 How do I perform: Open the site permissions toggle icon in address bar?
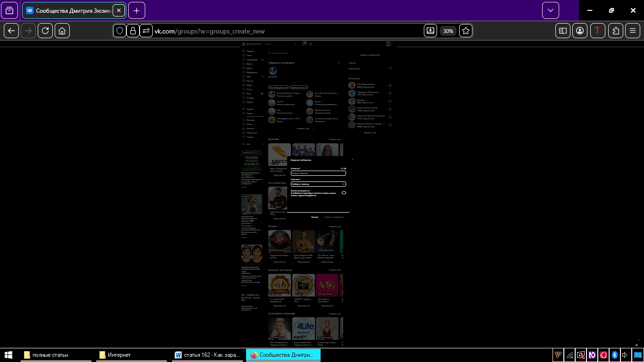click(x=146, y=31)
